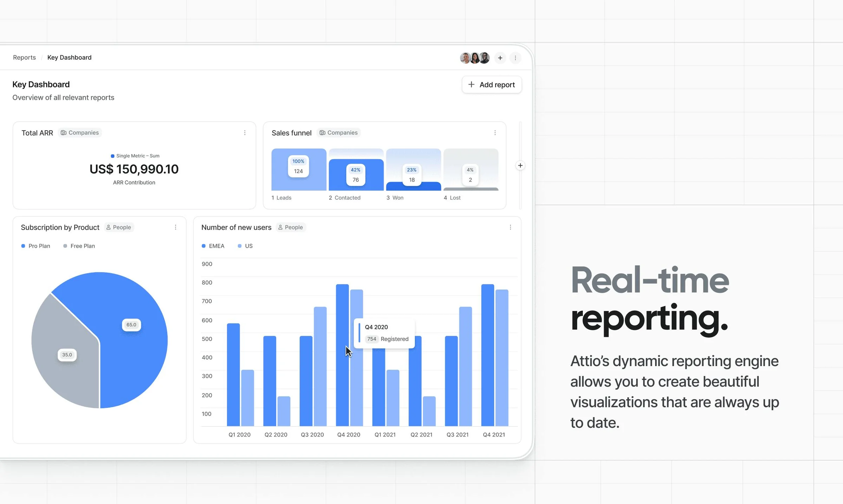Click the Q3 2020 US bar
Viewport: 843px width, 504px height.
[320, 366]
